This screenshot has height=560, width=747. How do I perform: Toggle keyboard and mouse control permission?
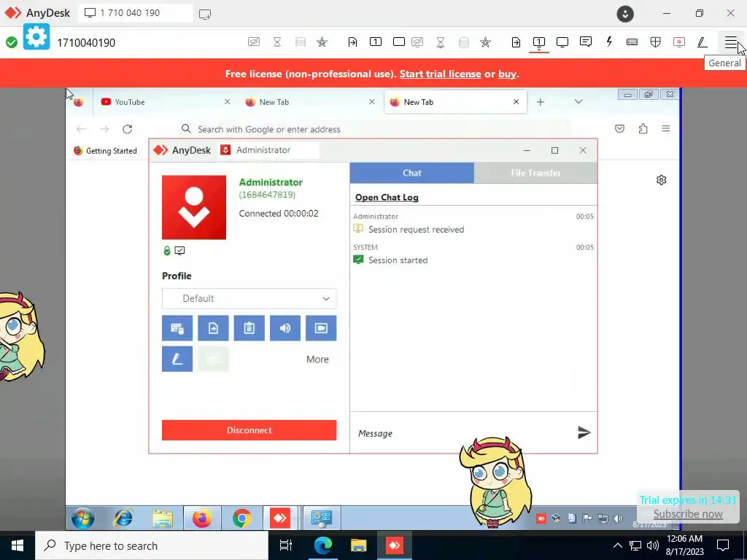[177, 328]
